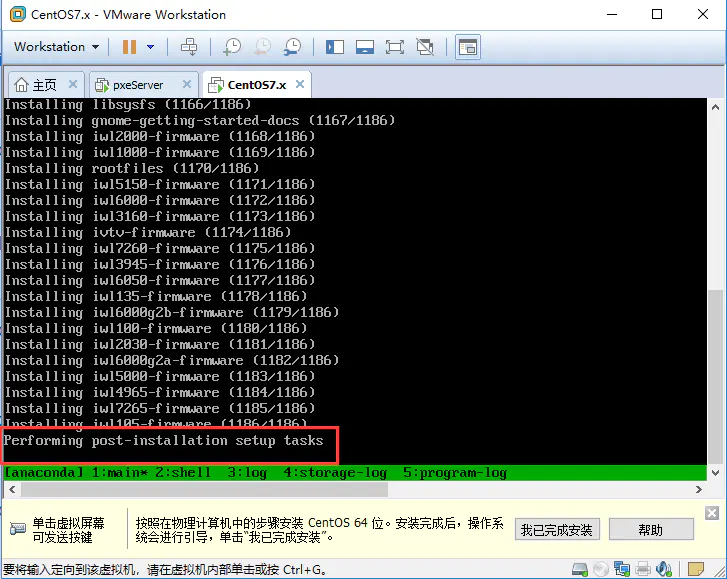Close the pxeServer tab
Viewport: 727px width, 579px height.
point(187,84)
